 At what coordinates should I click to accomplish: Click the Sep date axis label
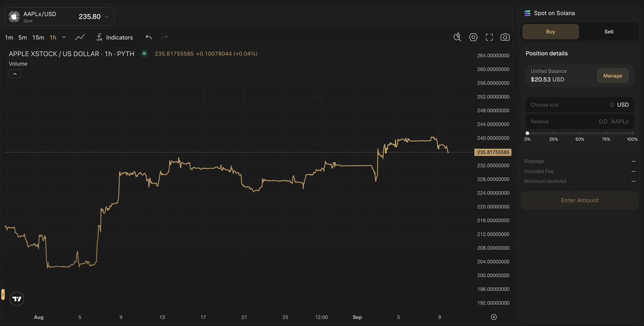tap(357, 317)
